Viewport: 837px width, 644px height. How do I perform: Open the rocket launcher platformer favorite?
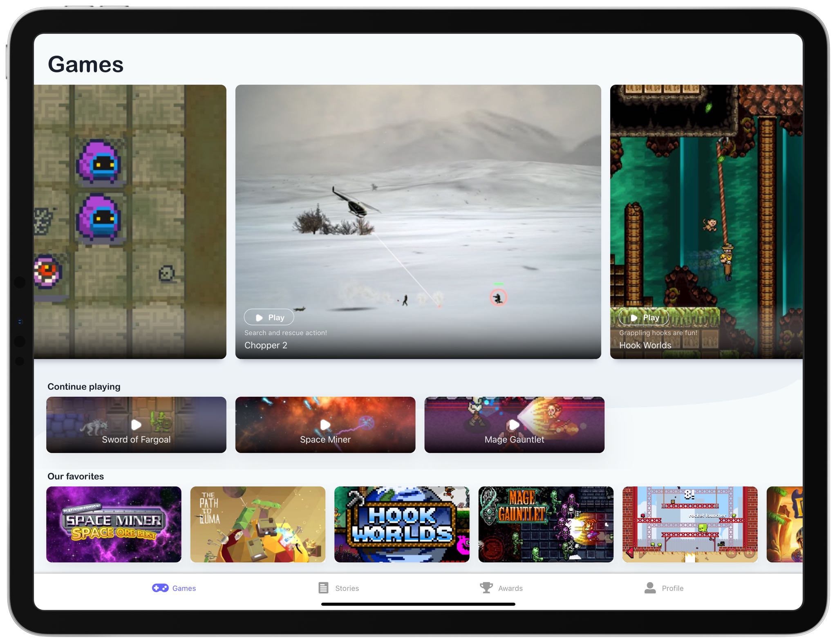click(690, 524)
